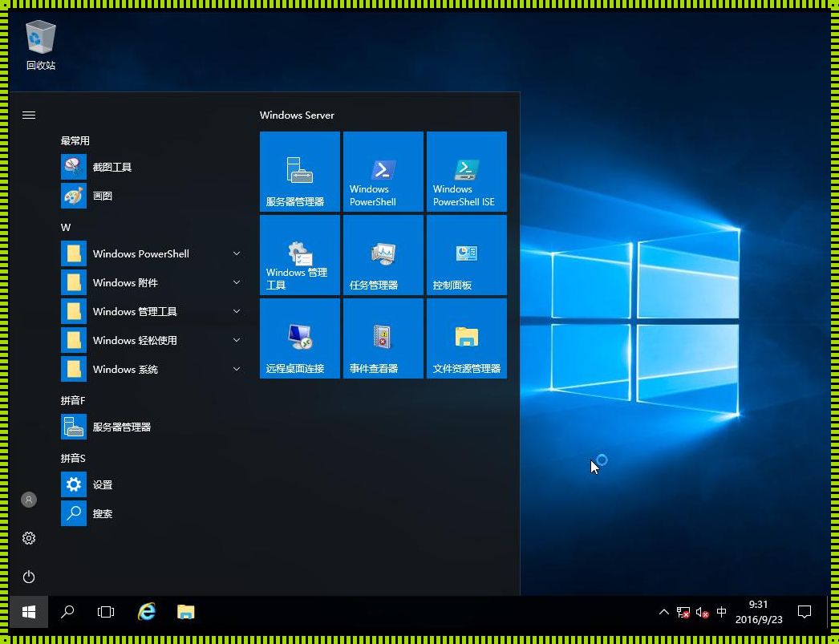Click the taskbar search magnifier
The image size is (839, 644).
67,612
